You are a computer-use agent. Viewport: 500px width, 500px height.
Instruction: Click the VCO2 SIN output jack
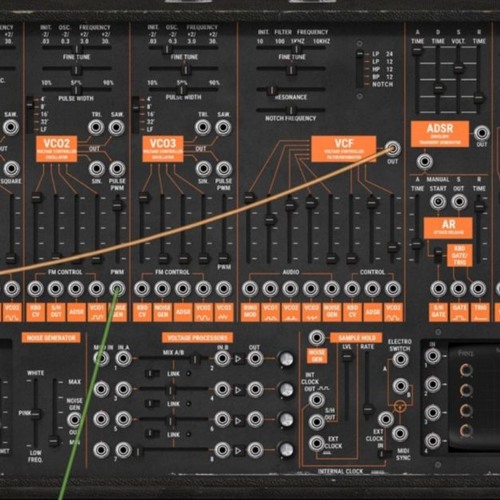(x=97, y=169)
